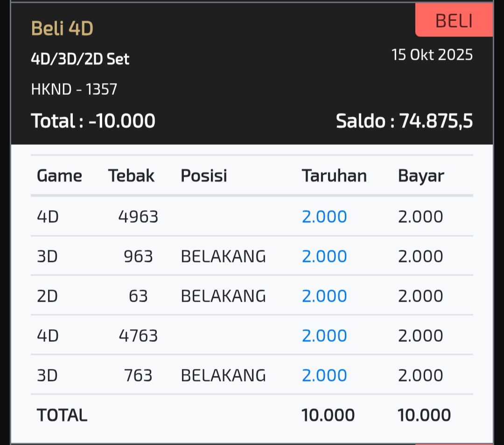
Task: Tap the red BELI badge
Action: [x=454, y=21]
